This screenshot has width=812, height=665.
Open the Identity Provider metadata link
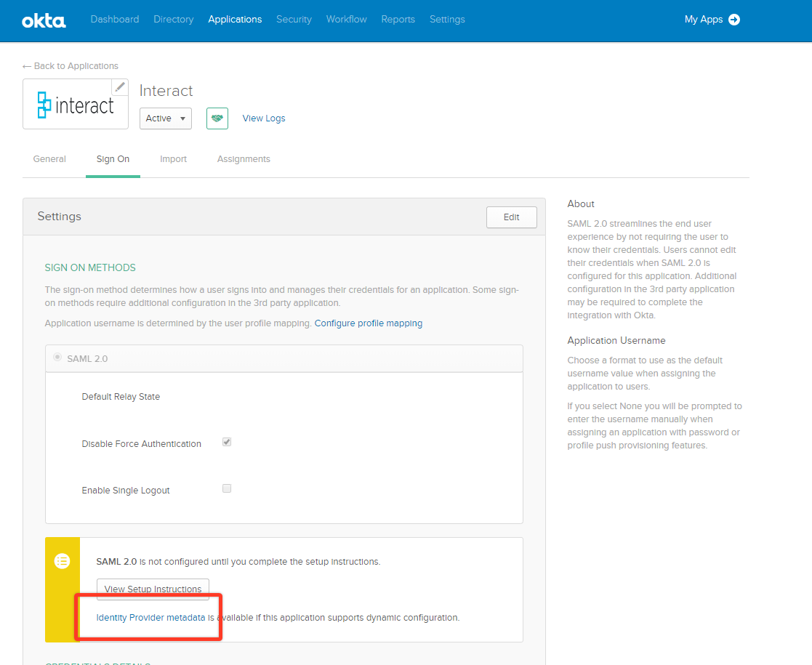tap(150, 617)
